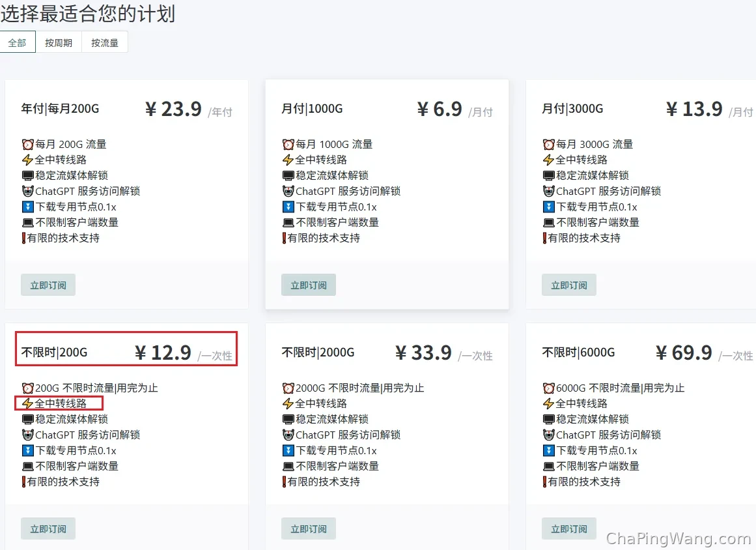Click laptop icon in 年付|每月200G card
The height and width of the screenshot is (550, 756).
point(28,223)
